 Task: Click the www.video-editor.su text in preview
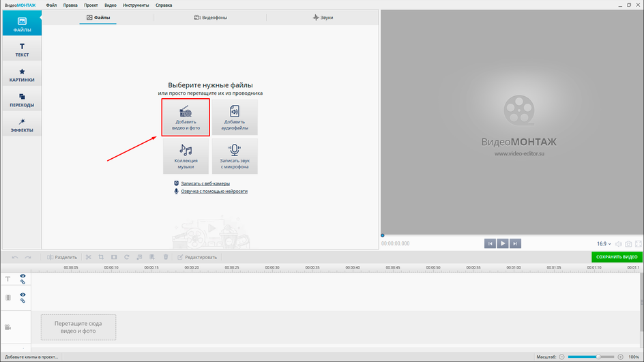(519, 153)
